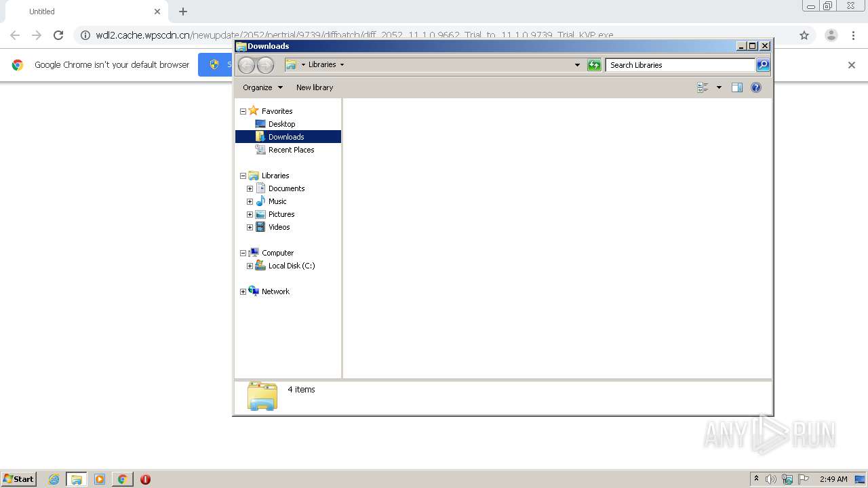Select Network in navigation pane
This screenshot has width=868, height=488.
tap(275, 291)
